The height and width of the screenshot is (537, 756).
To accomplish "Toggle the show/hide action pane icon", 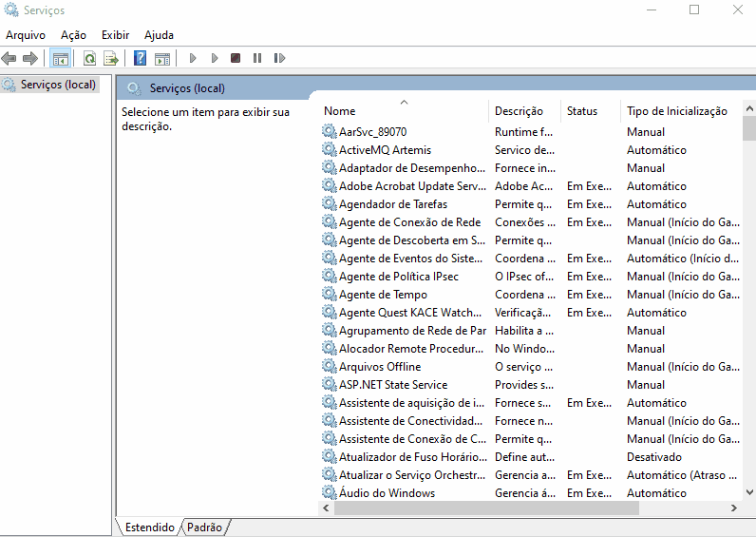I will pyautogui.click(x=162, y=58).
